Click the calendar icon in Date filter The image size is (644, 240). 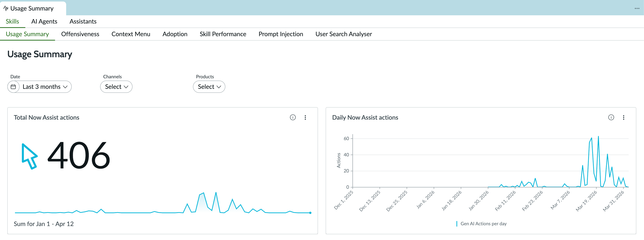pyautogui.click(x=13, y=87)
